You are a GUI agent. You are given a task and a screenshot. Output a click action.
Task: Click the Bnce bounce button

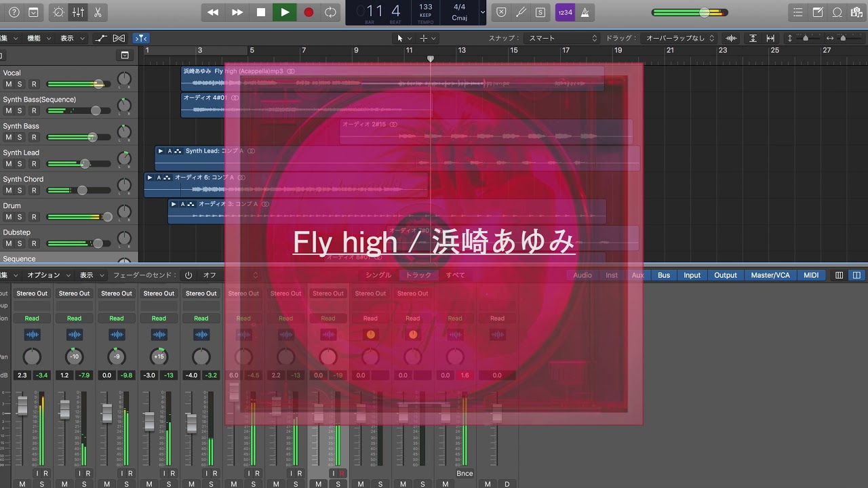[465, 473]
